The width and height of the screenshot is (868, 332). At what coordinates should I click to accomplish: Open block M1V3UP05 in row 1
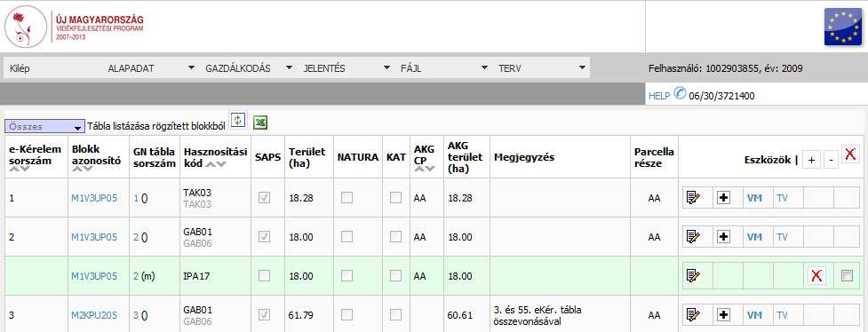click(94, 198)
